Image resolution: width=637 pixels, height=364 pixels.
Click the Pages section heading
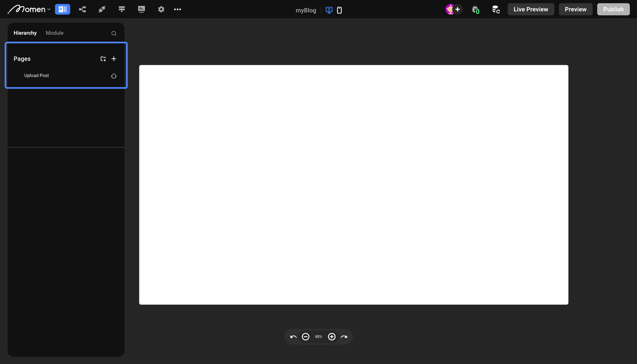22,59
